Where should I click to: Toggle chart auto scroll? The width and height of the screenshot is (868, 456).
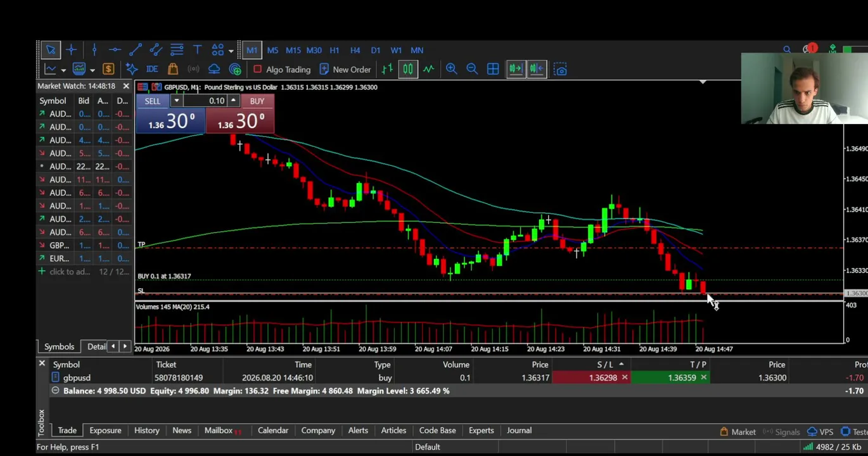click(x=515, y=70)
